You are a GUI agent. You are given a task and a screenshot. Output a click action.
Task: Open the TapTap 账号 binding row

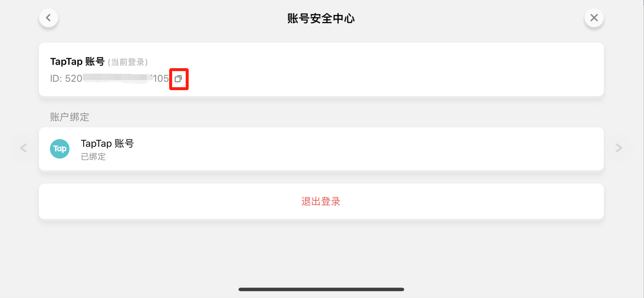click(321, 149)
